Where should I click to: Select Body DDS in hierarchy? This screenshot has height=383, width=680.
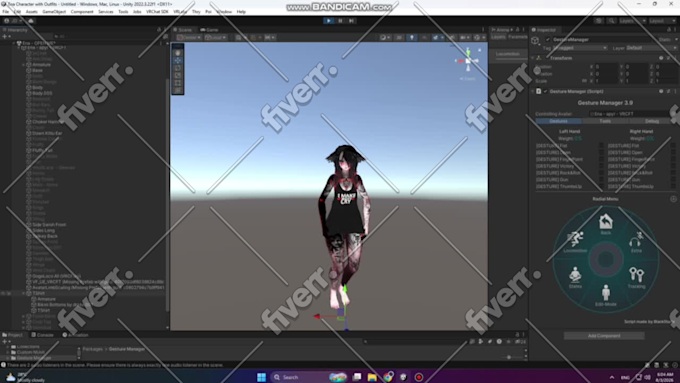[42, 93]
